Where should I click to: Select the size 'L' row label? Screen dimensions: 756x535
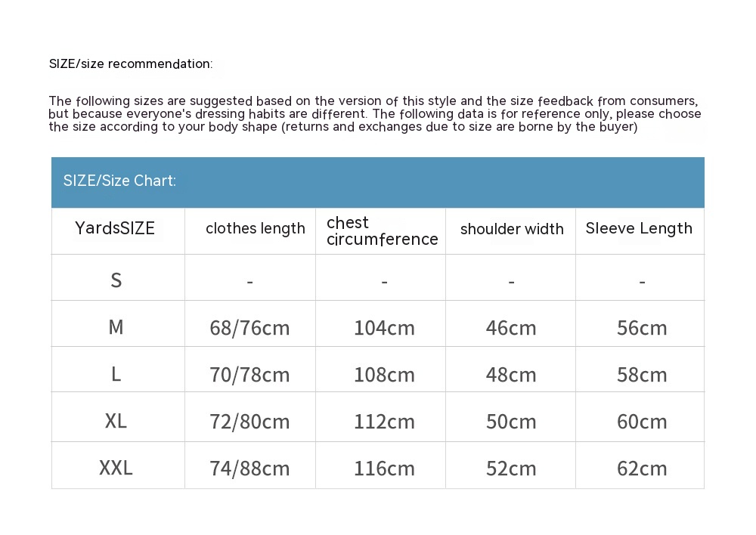[116, 374]
